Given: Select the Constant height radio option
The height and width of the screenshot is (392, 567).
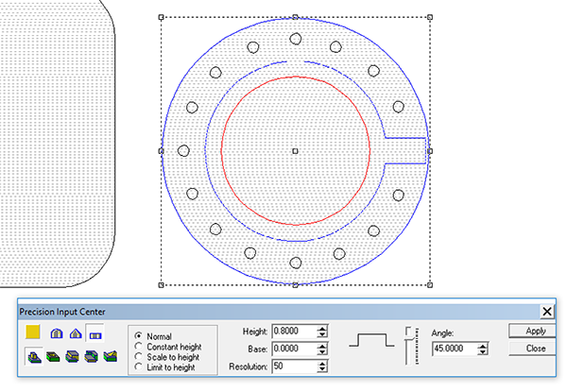Looking at the screenshot, I should pyautogui.click(x=168, y=347).
